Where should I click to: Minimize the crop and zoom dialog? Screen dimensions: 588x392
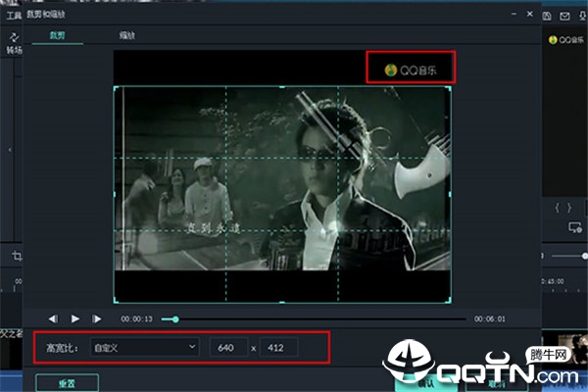pyautogui.click(x=514, y=15)
